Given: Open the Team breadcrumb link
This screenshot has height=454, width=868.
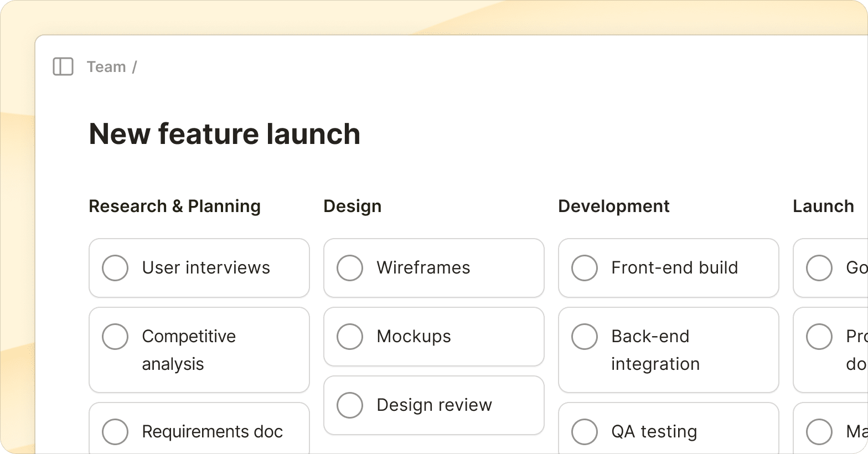Looking at the screenshot, I should coord(106,67).
